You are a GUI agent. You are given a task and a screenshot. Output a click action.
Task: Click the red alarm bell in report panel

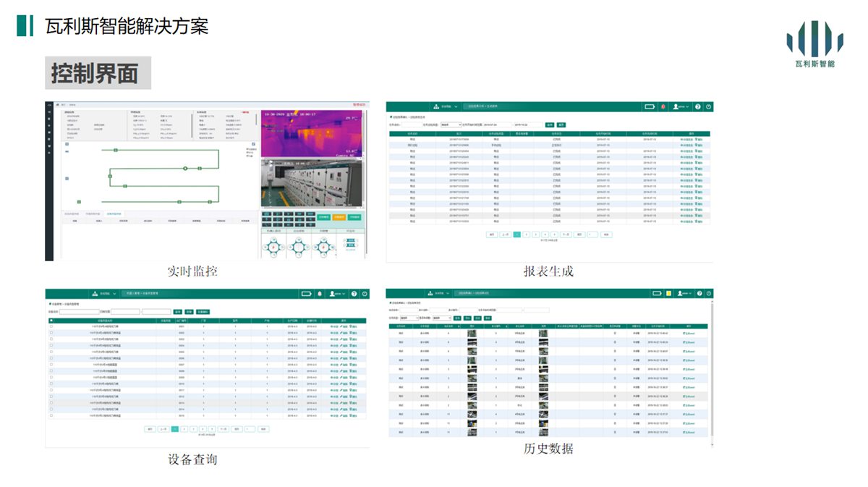coord(663,106)
